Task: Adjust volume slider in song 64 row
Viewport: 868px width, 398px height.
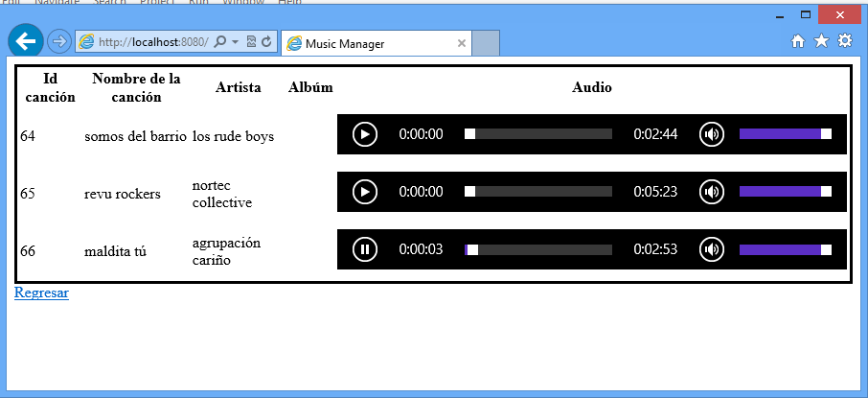Action: pos(786,134)
